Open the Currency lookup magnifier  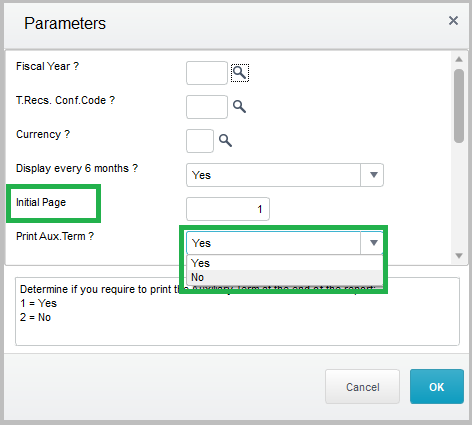225,141
